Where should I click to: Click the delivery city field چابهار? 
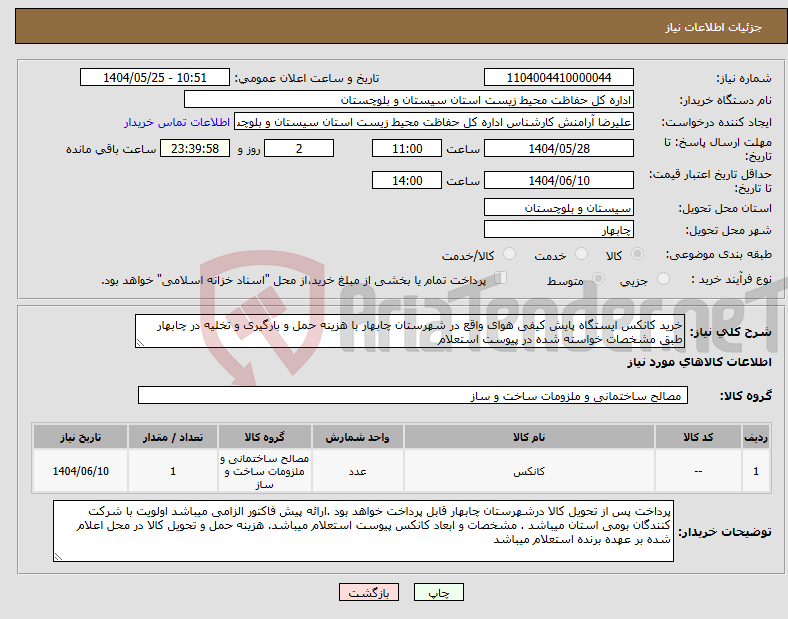pos(558,230)
